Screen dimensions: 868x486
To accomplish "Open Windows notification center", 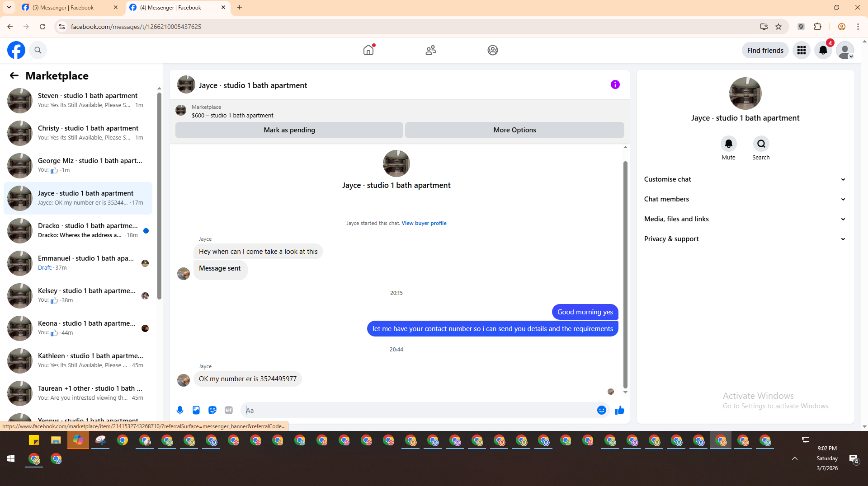I will pyautogui.click(x=854, y=459).
